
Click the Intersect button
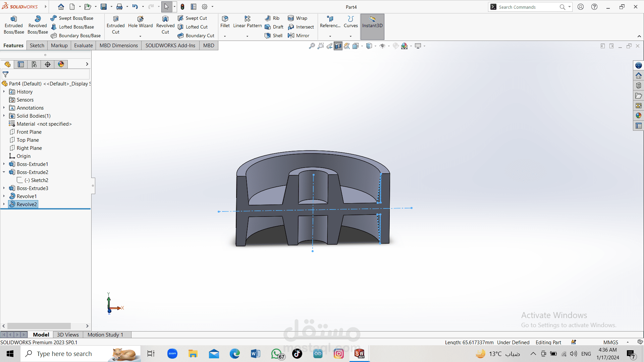click(301, 27)
